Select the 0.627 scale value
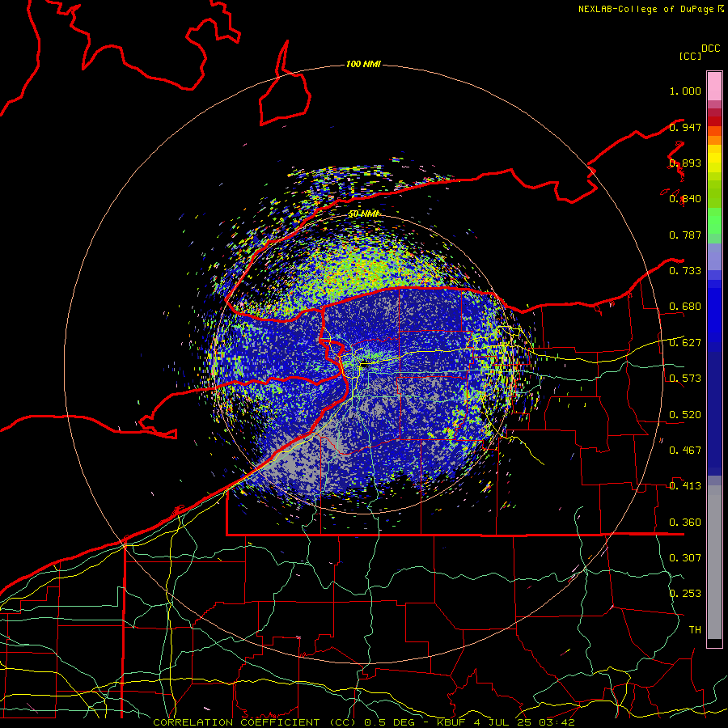Image resolution: width=728 pixels, height=728 pixels. (685, 343)
